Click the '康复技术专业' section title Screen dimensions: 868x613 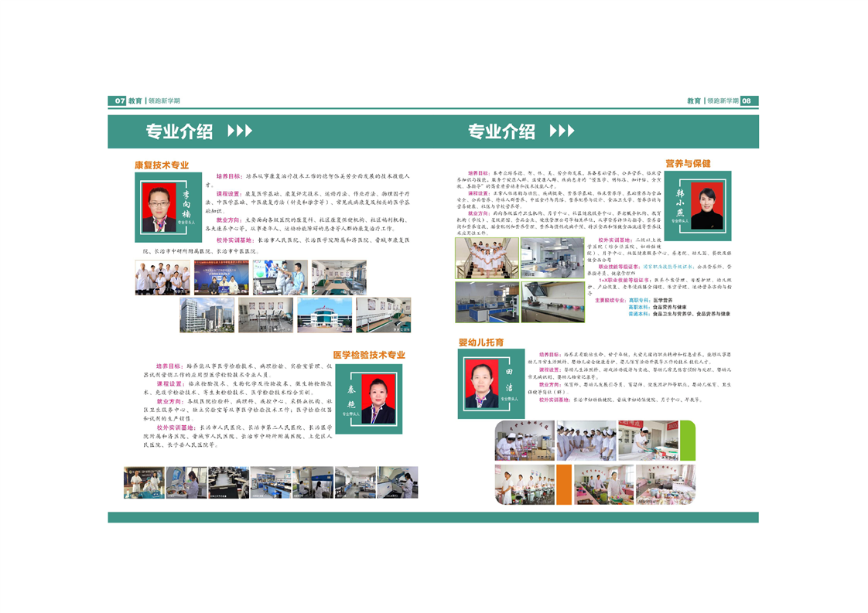[x=162, y=165]
